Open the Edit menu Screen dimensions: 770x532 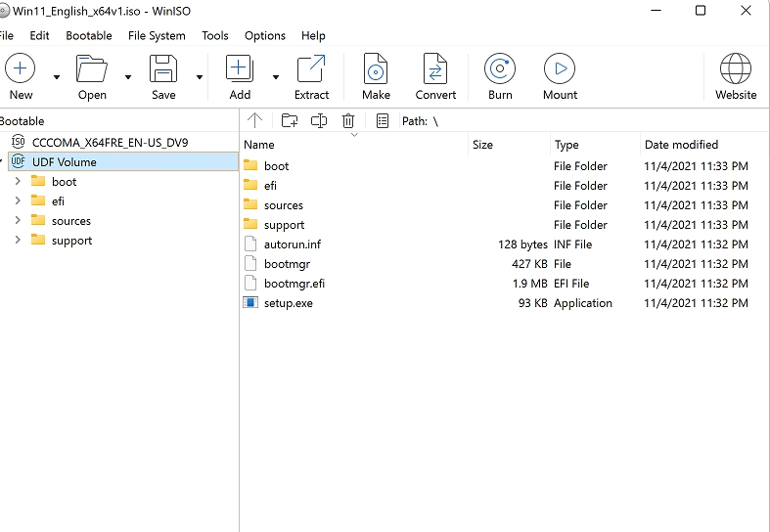pyautogui.click(x=39, y=35)
